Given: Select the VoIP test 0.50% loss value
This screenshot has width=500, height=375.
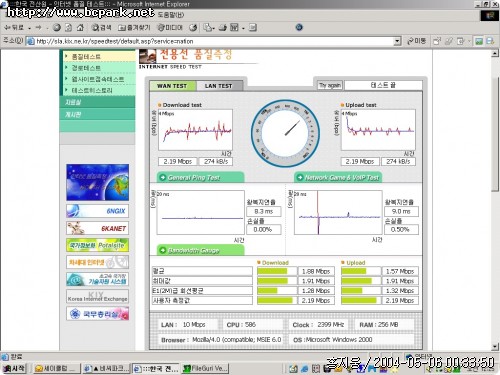Looking at the screenshot, I should click(401, 229).
